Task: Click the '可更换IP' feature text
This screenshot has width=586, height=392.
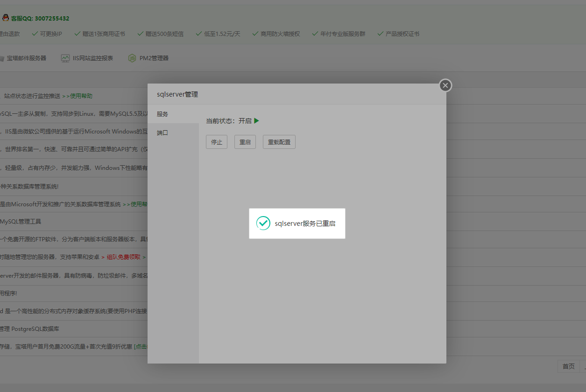Action: (x=51, y=34)
